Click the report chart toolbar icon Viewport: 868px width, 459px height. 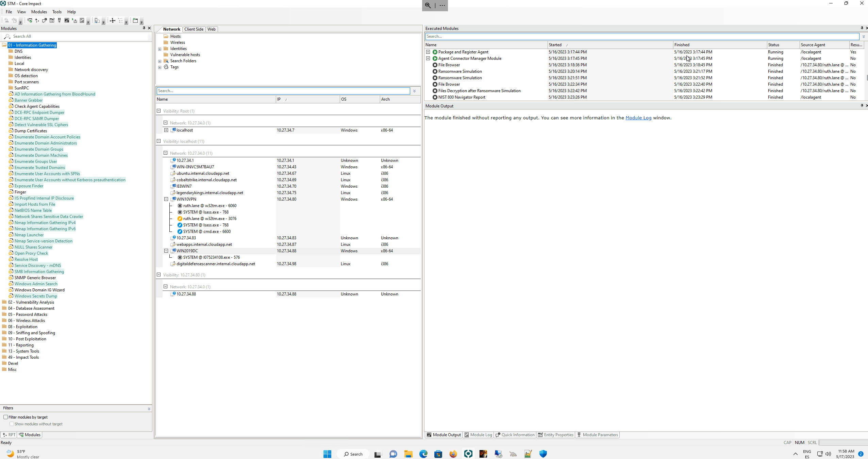(x=82, y=20)
